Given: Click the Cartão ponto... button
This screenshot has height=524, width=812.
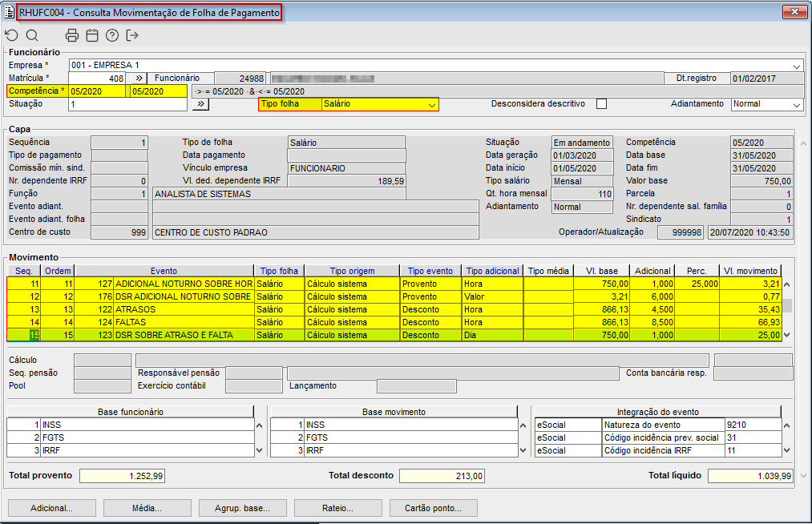Looking at the screenshot, I should point(434,508).
